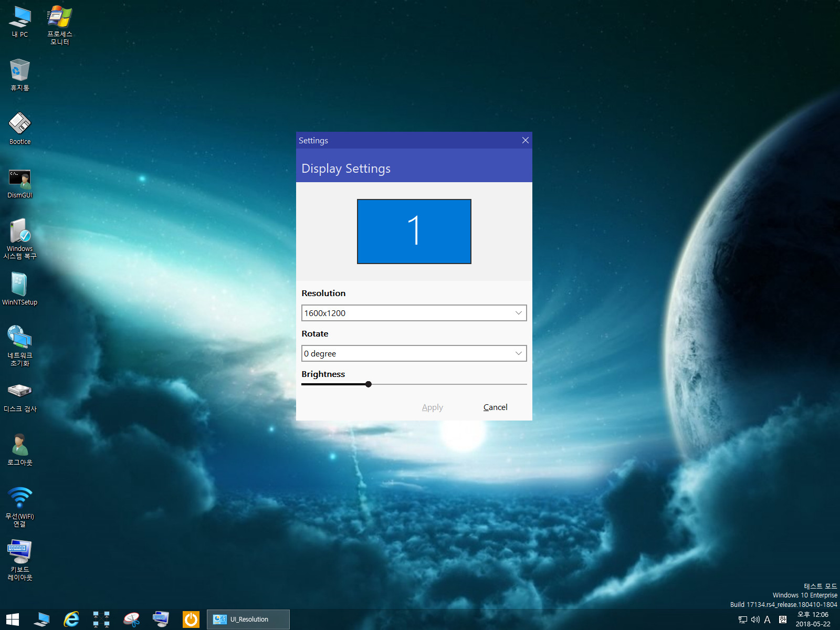840x630 pixels.
Task: Open the 키보드 레이아웃 desktop icon
Action: coord(20,560)
